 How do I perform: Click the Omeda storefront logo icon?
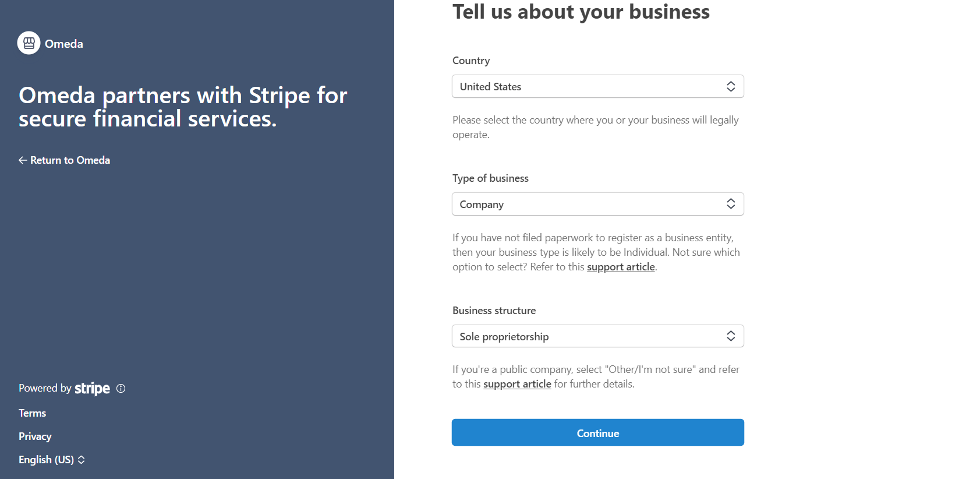(x=29, y=43)
